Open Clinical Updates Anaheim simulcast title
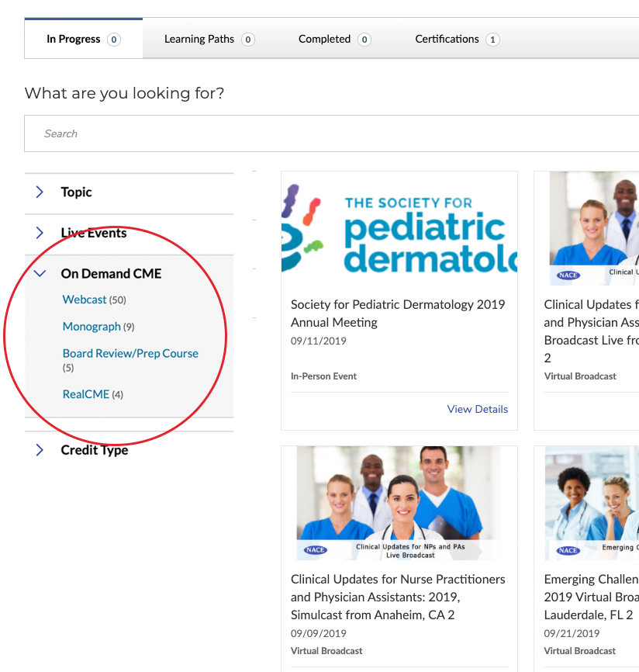Viewport: 639px width, 672px height. pyautogui.click(x=398, y=597)
